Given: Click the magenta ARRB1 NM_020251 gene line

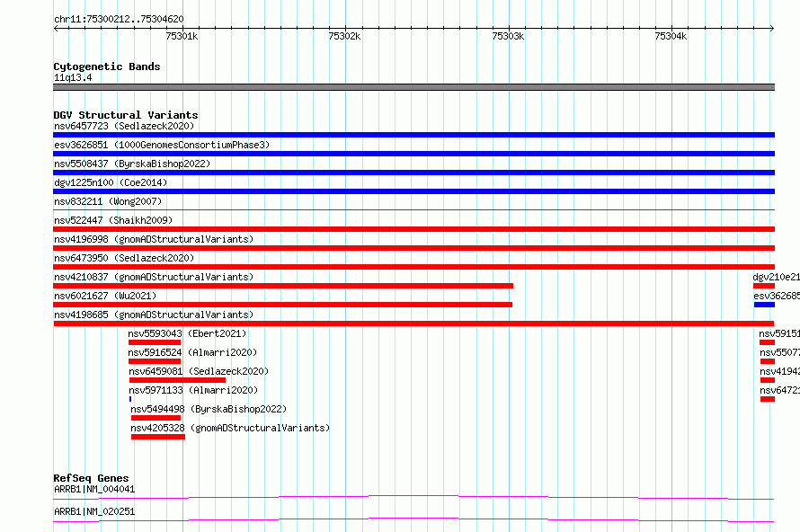Looking at the screenshot, I should [x=413, y=519].
